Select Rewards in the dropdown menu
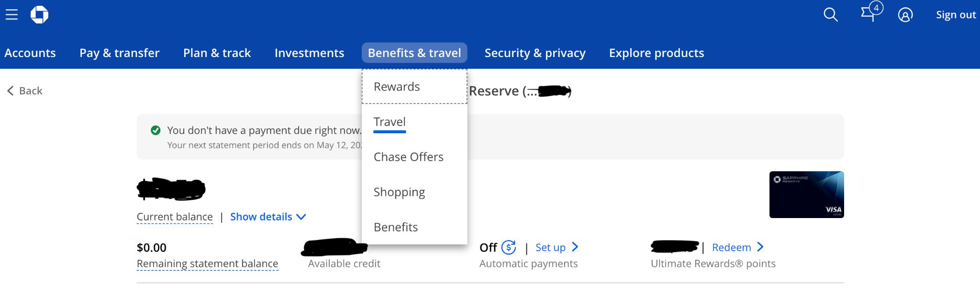Viewport: 980px width, 300px height. [397, 87]
